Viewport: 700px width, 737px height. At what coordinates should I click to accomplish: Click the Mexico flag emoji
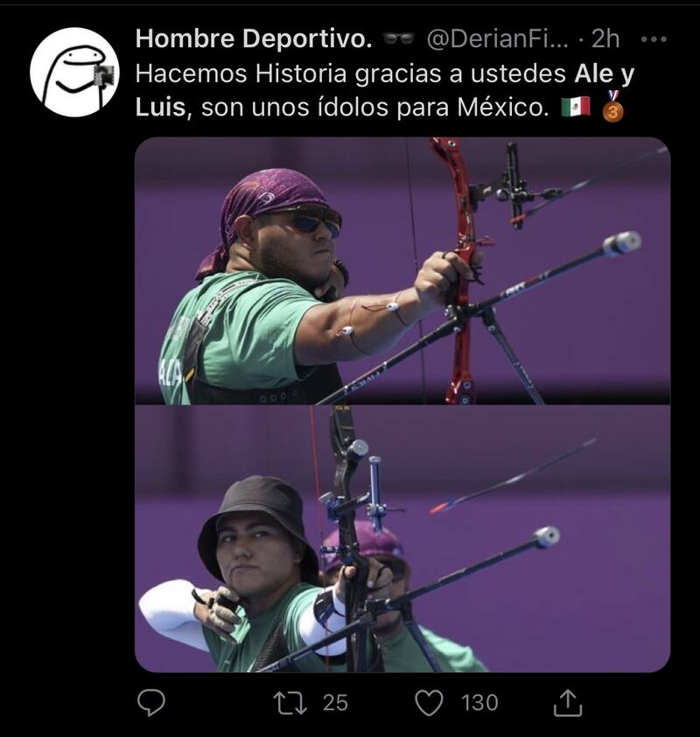tap(575, 108)
